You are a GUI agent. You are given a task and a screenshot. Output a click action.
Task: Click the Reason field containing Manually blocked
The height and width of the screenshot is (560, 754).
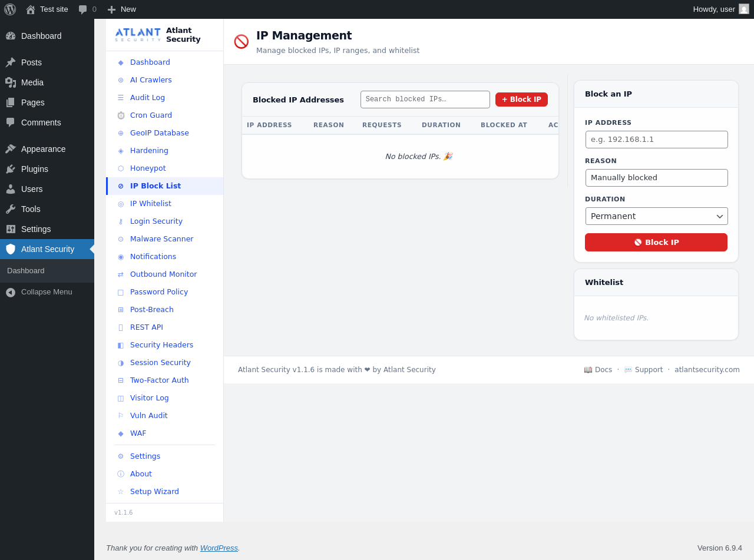pyautogui.click(x=657, y=178)
